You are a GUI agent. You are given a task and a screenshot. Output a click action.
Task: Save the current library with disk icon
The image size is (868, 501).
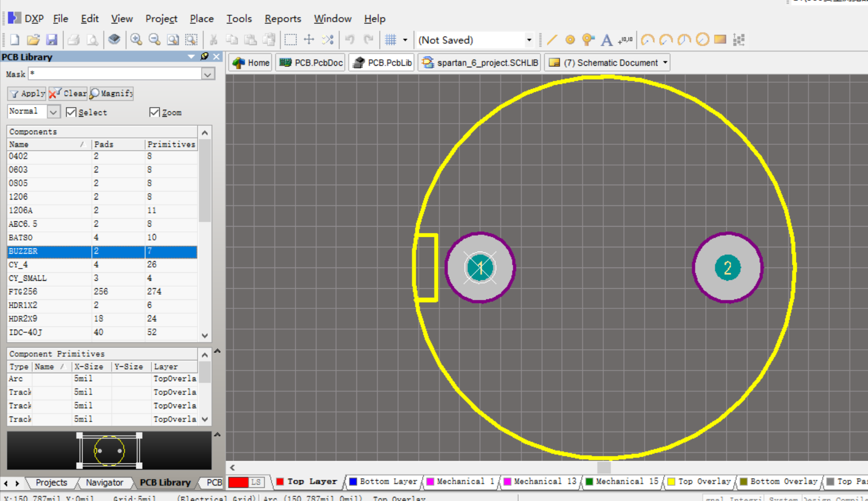[51, 40]
